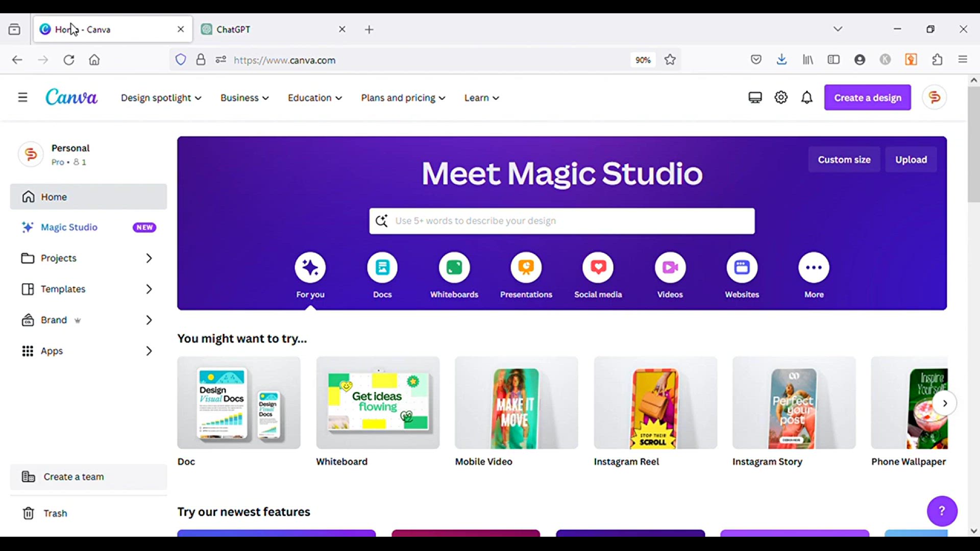Select the Social media category icon
The image size is (980, 551).
(x=598, y=267)
